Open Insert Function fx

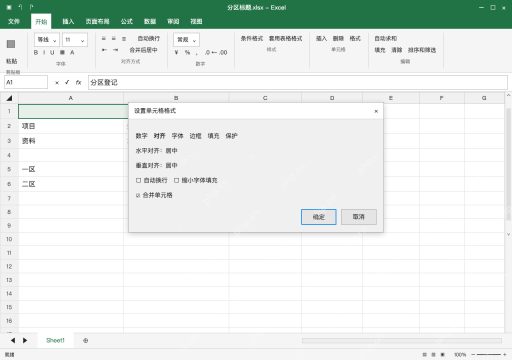[x=78, y=82]
